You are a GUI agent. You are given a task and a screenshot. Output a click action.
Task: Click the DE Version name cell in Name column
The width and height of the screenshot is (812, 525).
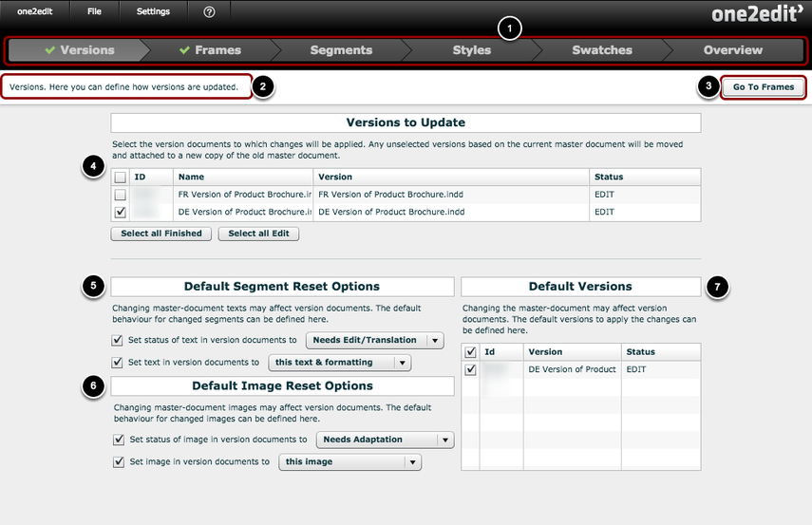244,212
